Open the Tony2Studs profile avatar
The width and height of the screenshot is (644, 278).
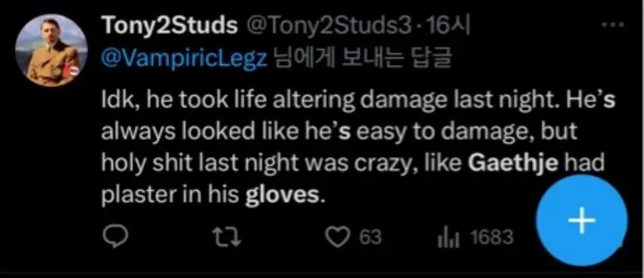tap(52, 50)
